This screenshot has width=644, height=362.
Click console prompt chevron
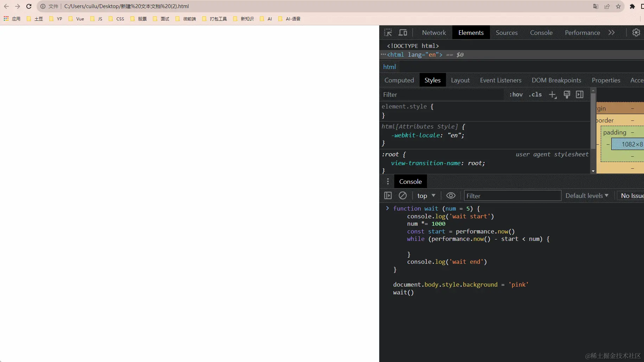387,208
